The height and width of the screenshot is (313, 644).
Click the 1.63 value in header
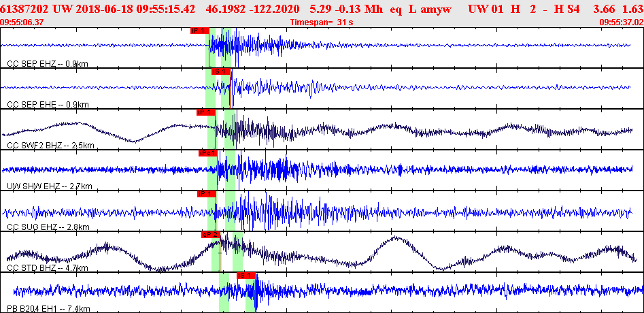[634, 10]
